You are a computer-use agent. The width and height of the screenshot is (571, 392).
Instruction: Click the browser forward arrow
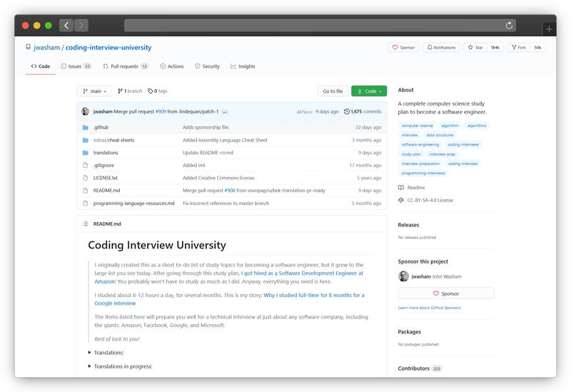(81, 25)
